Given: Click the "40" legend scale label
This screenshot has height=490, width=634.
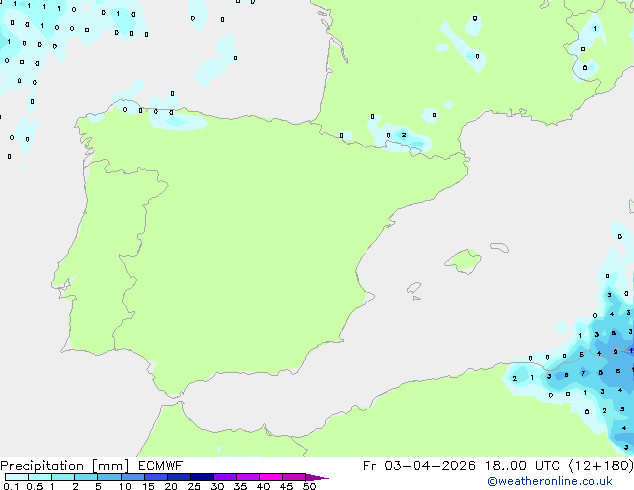Looking at the screenshot, I should 263,486.
